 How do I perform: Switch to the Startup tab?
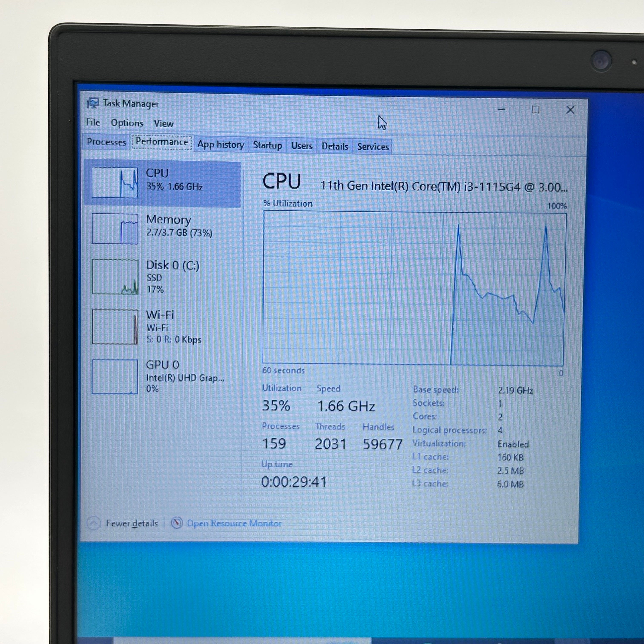(267, 145)
